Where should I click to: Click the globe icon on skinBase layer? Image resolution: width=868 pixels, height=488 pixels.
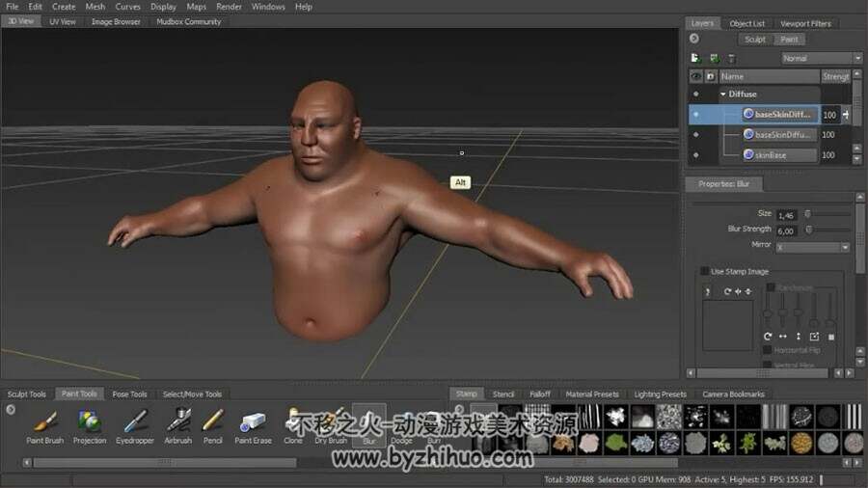[x=748, y=155]
